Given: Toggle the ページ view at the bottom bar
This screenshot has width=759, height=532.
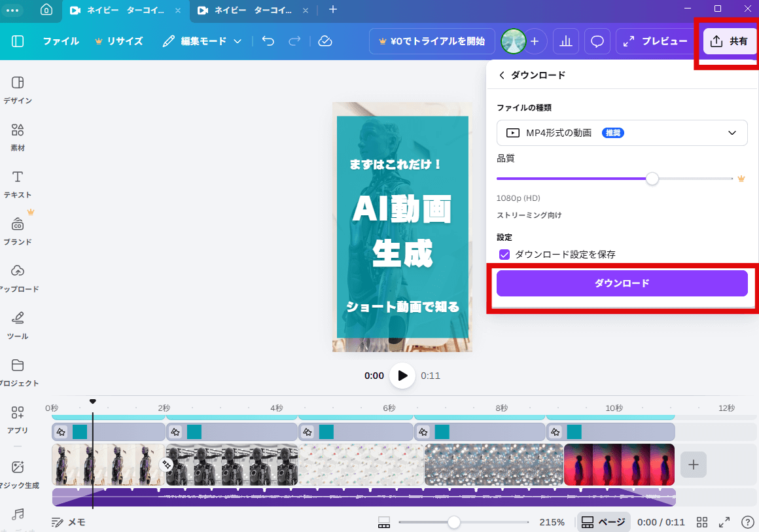Looking at the screenshot, I should click(x=603, y=522).
